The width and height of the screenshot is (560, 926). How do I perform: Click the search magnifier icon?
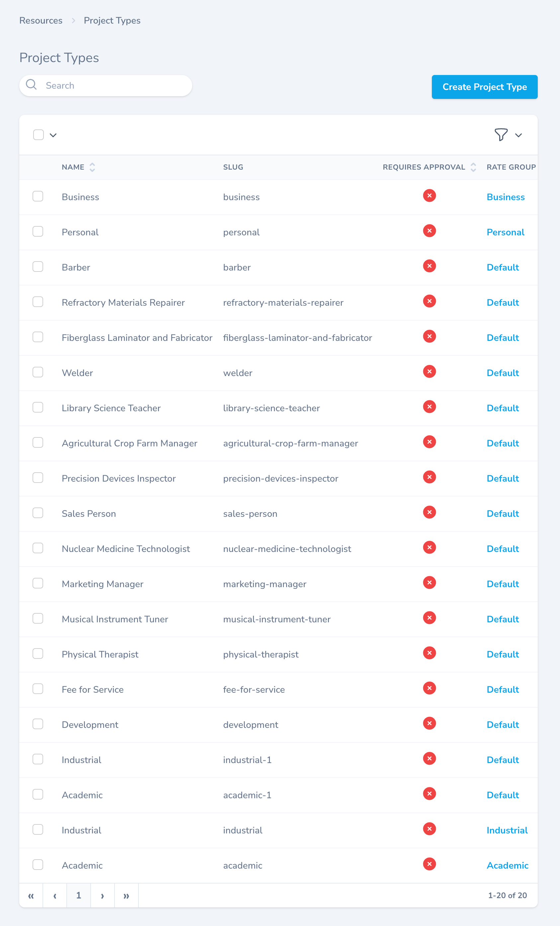point(32,85)
